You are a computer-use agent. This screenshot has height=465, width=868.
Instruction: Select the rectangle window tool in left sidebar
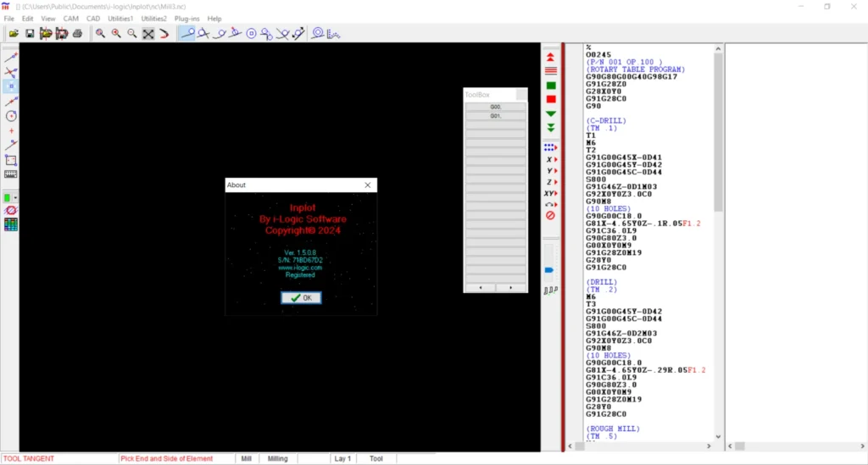coord(10,160)
